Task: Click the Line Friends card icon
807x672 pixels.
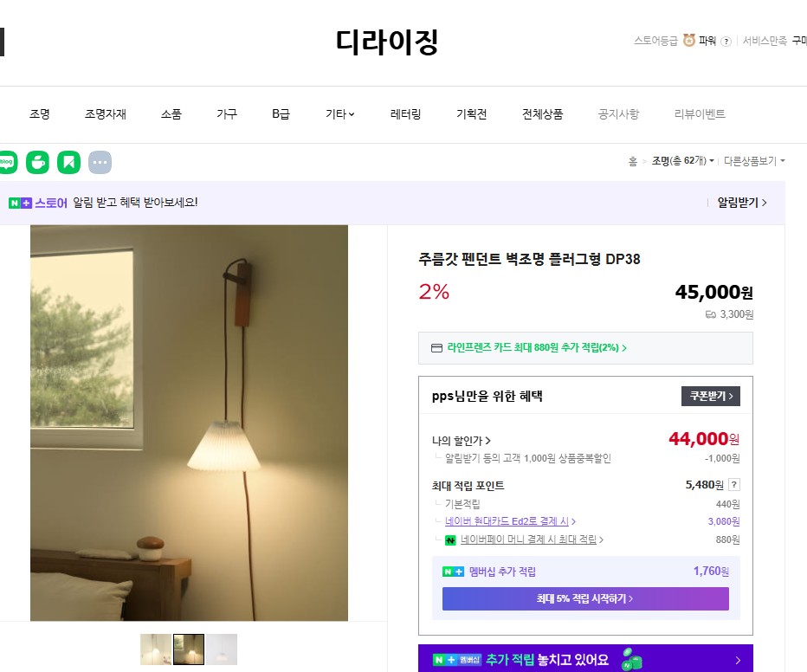Action: pos(436,348)
